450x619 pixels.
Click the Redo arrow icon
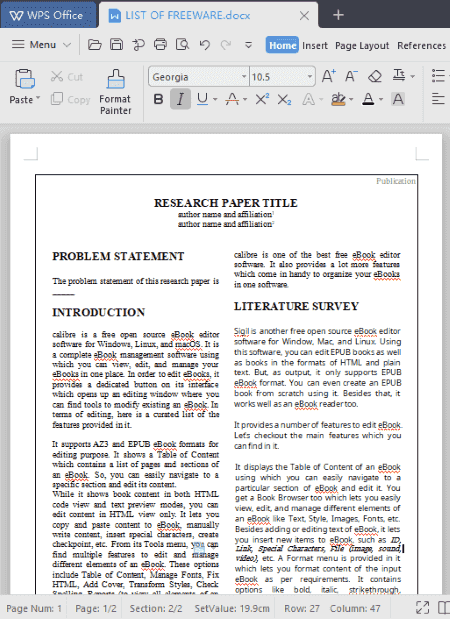click(226, 45)
